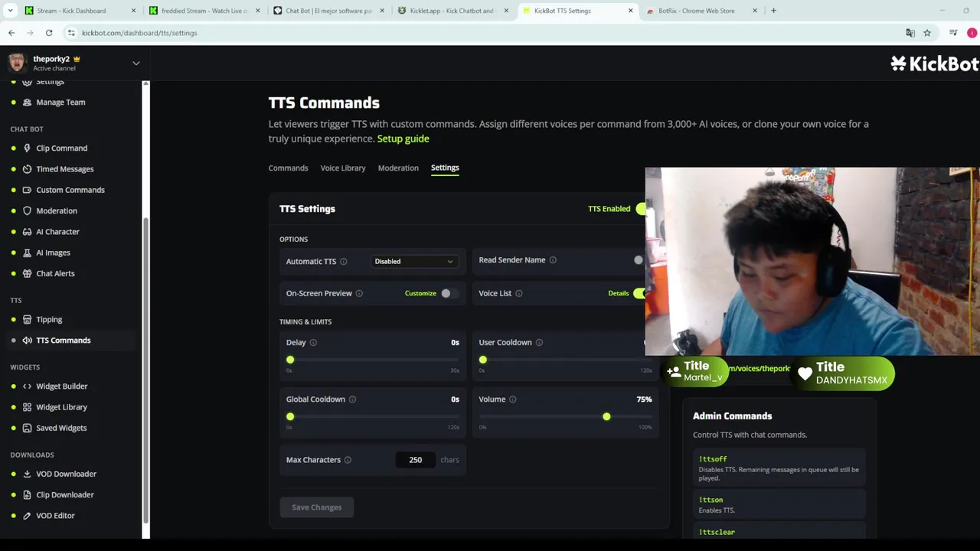Open a new browser tab with plus button
The height and width of the screenshot is (551, 980).
coord(773,11)
